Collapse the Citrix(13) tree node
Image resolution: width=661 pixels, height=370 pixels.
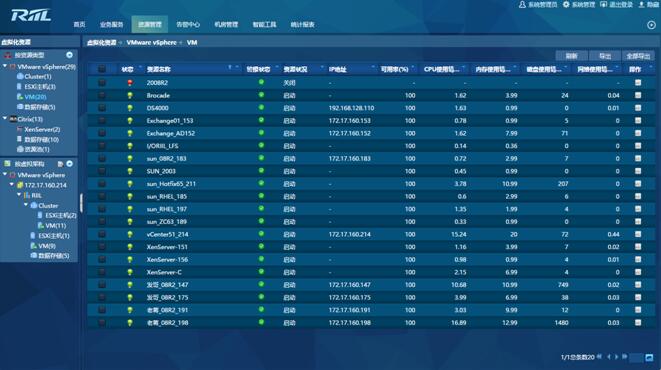pos(5,119)
